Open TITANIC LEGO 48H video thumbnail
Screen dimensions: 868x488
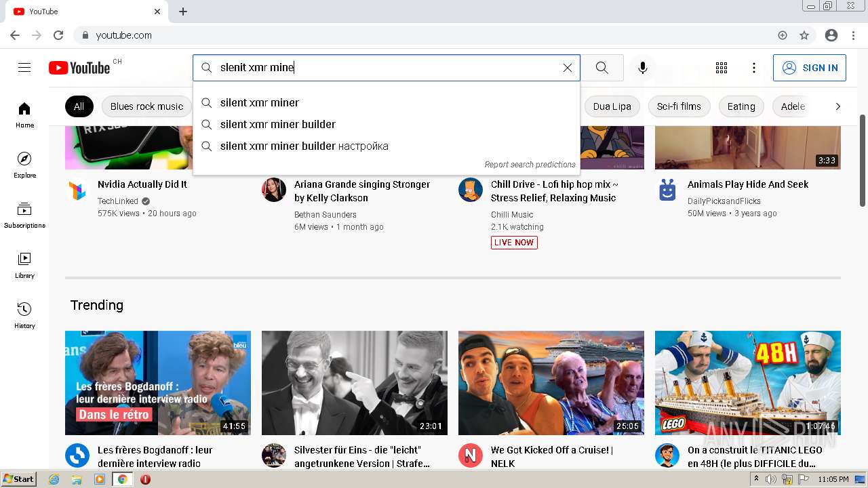tap(748, 383)
